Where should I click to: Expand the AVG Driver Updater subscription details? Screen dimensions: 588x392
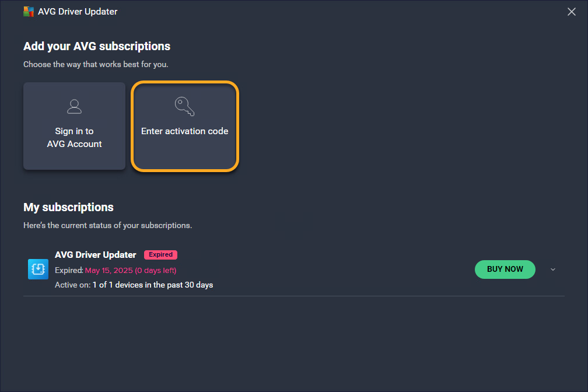(x=553, y=269)
